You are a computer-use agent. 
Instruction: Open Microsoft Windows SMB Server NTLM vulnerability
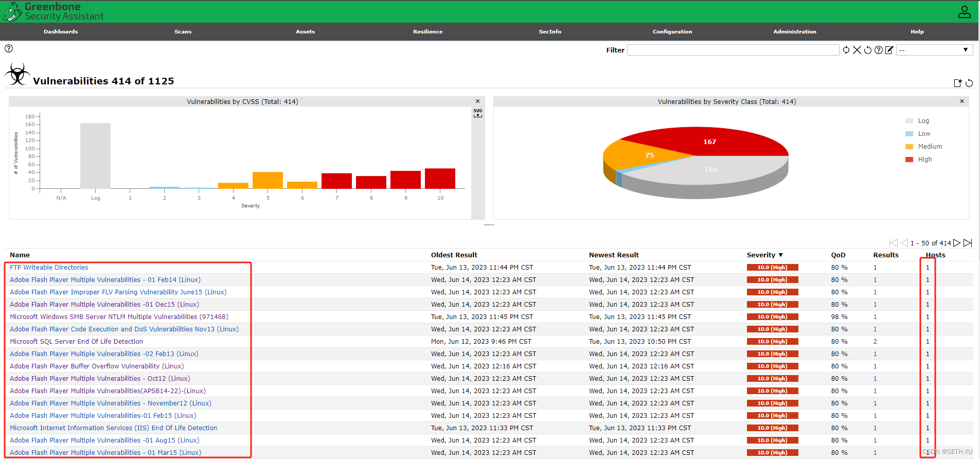pyautogui.click(x=119, y=317)
